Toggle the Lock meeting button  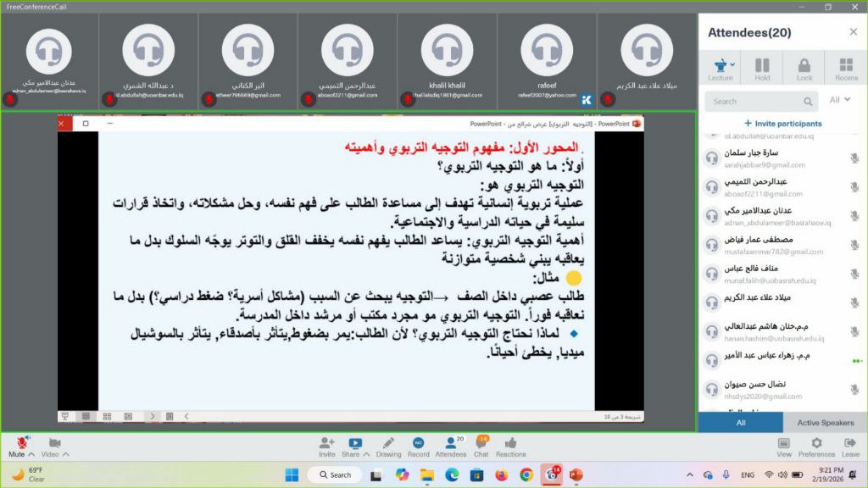click(x=804, y=66)
